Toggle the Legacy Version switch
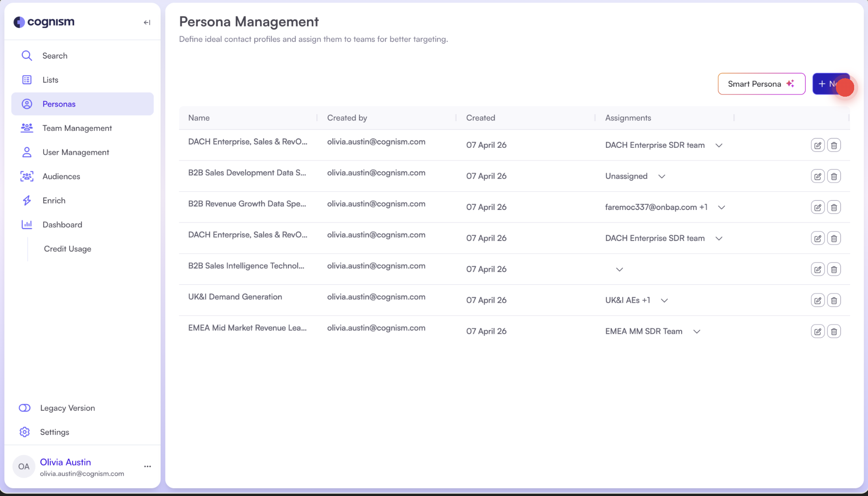Screen dimensions: 868x496 tap(25, 408)
